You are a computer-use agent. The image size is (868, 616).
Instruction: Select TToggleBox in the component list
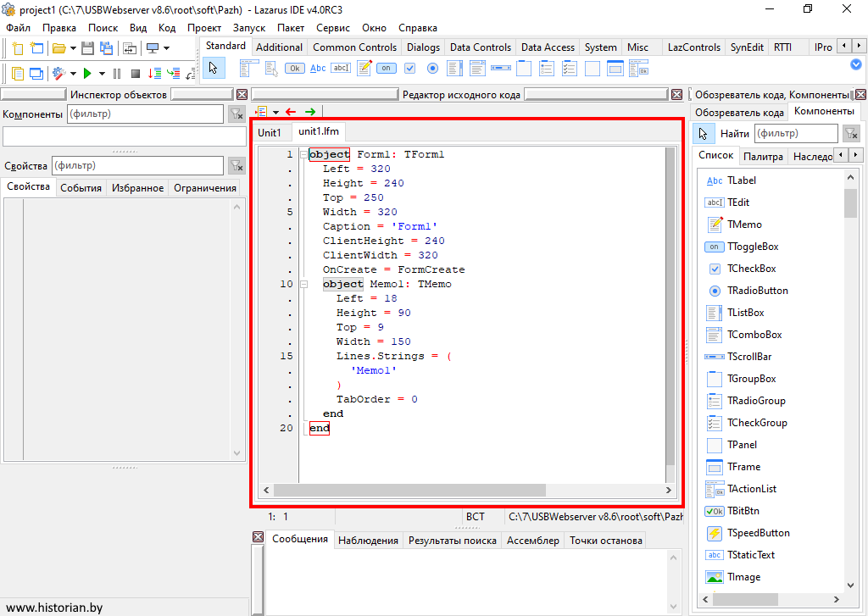click(x=752, y=247)
